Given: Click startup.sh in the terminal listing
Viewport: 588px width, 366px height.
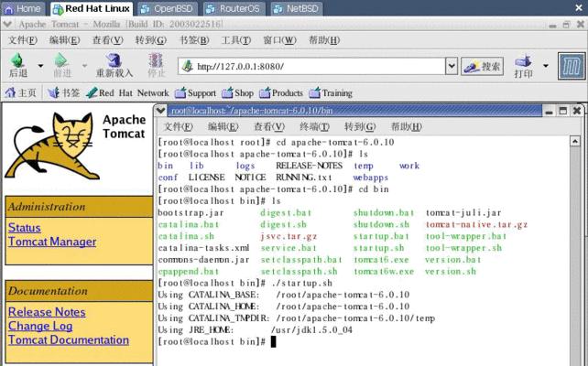Looking at the screenshot, I should 379,248.
